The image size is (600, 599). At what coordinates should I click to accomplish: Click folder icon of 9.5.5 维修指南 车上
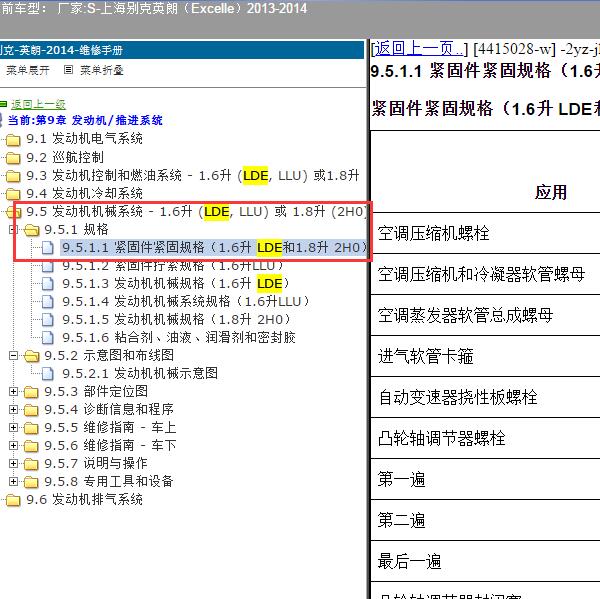31,428
